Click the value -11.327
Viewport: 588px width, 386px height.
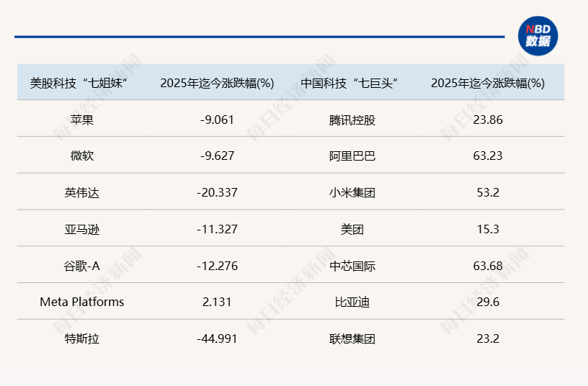pos(217,229)
